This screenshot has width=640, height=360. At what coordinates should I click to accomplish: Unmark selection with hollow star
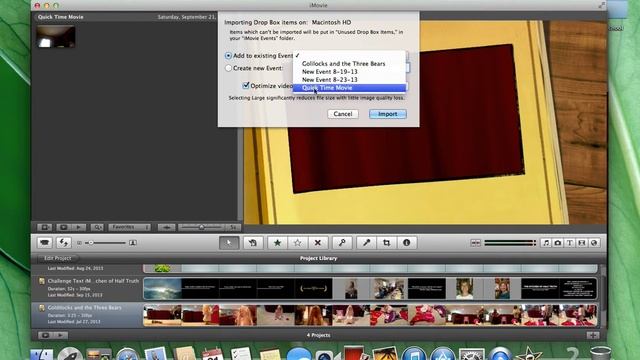pos(298,243)
